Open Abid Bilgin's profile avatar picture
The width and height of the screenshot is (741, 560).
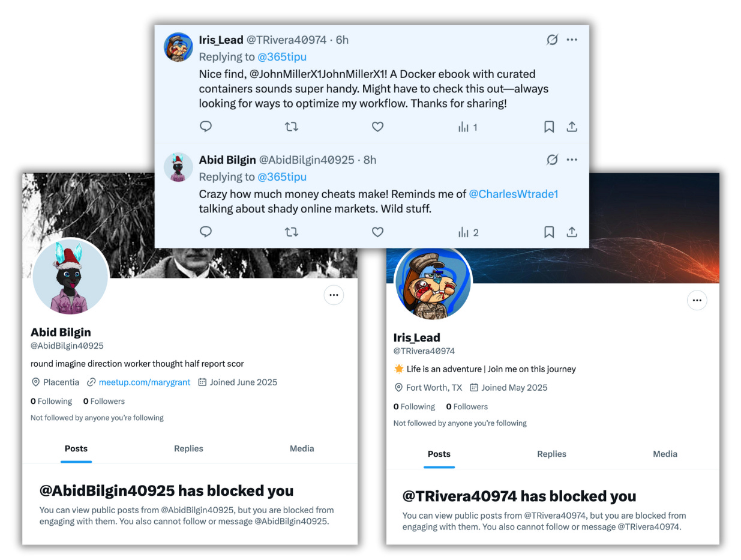point(70,277)
